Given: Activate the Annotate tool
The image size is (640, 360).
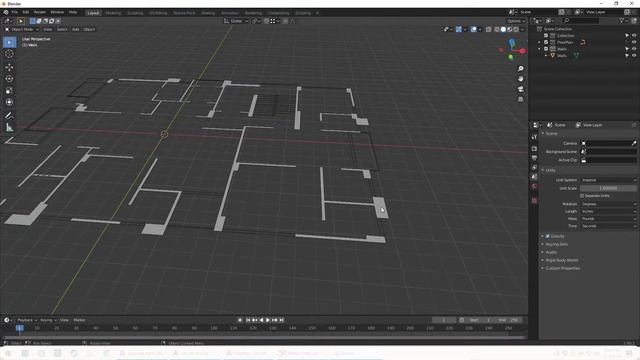Looking at the screenshot, I should coord(9,116).
